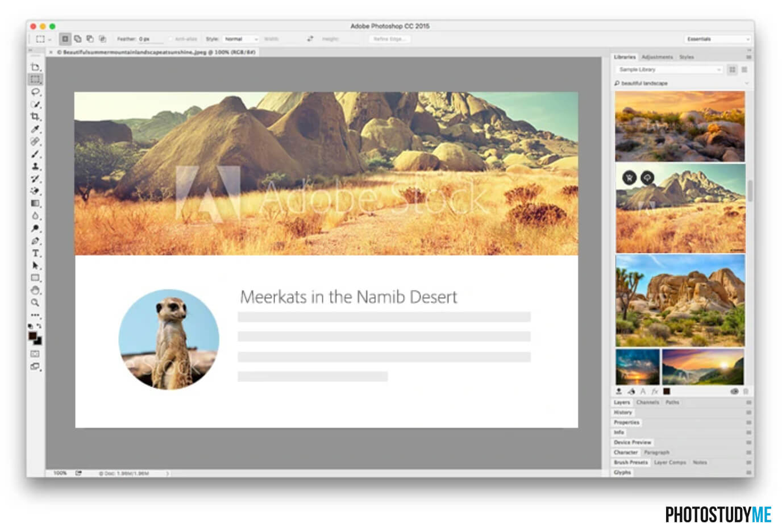Set the background color swatch
This screenshot has width=782, height=532.
[38, 341]
